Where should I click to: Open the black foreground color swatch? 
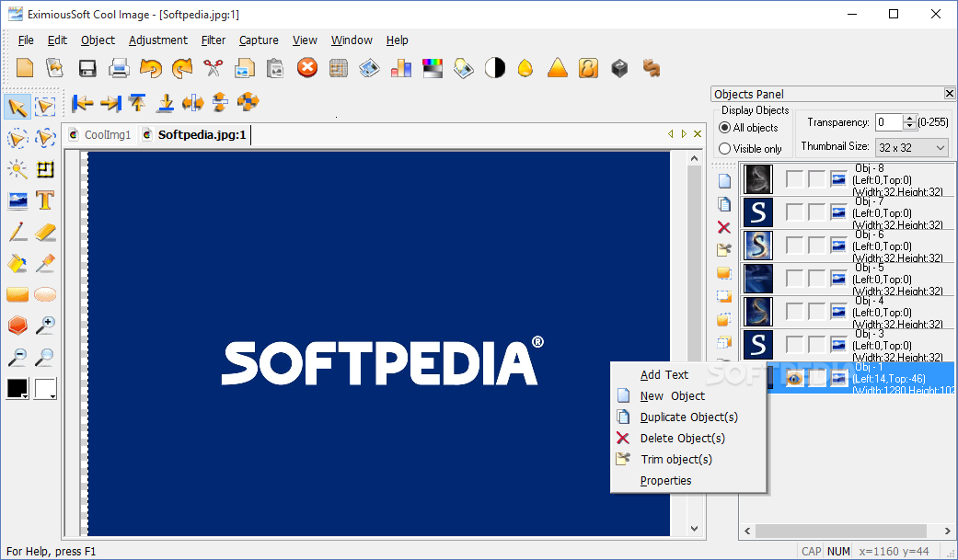tap(17, 388)
